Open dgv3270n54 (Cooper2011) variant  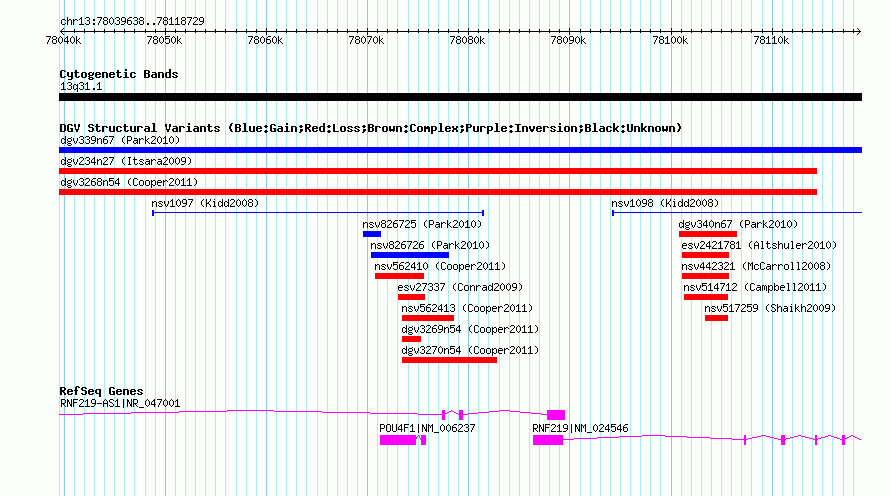pos(470,350)
